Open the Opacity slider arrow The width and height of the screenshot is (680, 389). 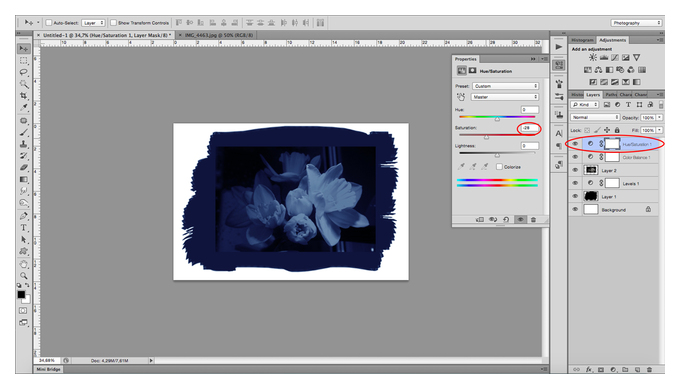coord(659,118)
